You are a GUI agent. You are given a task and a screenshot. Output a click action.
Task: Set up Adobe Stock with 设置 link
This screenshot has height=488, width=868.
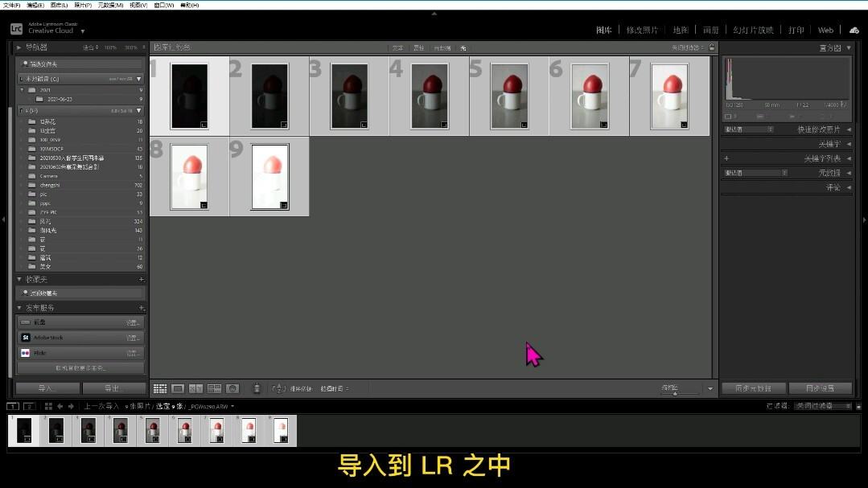(x=132, y=338)
